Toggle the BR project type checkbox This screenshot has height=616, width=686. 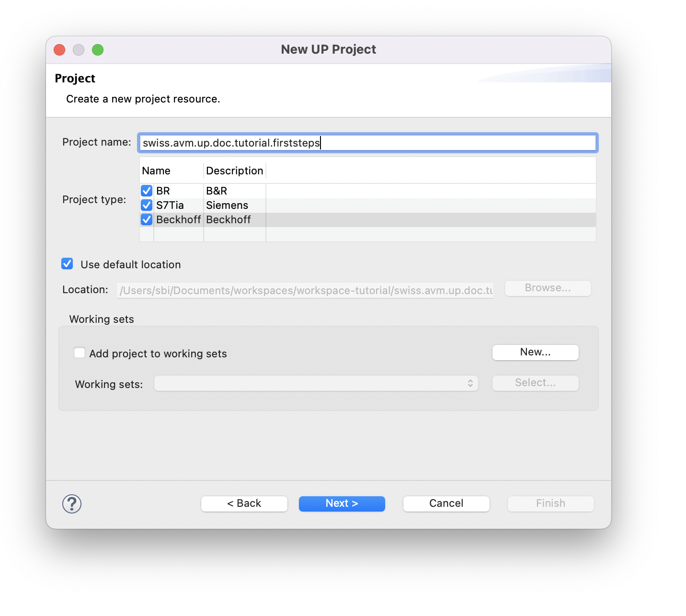(x=147, y=191)
